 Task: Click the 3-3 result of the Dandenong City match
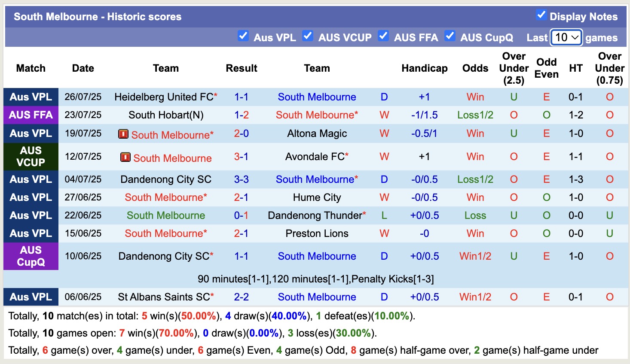(242, 179)
